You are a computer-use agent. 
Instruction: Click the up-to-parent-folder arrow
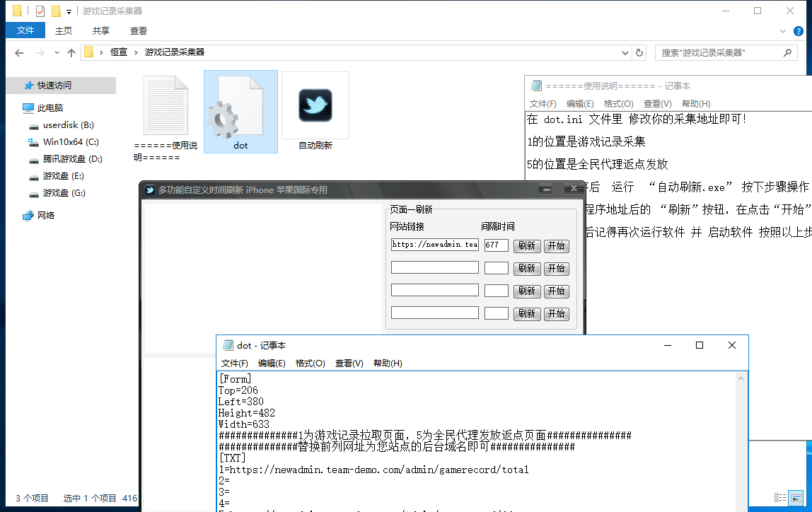pyautogui.click(x=71, y=52)
